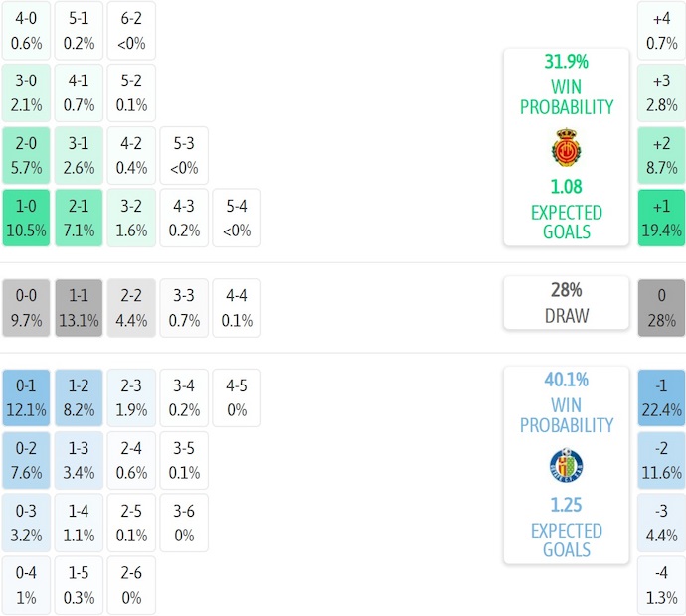Select the 4-0 scoreline tile
This screenshot has height=616, width=686.
coord(26,30)
